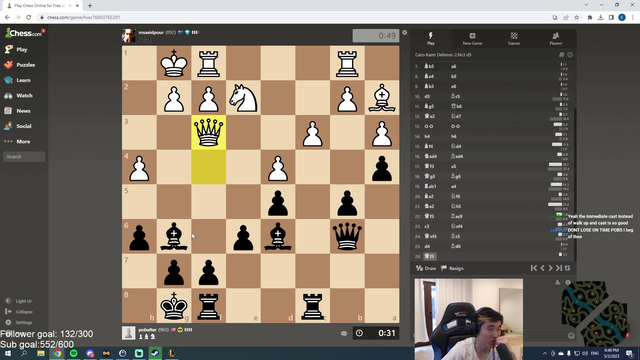Viewport: 640px width, 360px height.
Task: Click the sidebar Search field
Action: click(24, 157)
